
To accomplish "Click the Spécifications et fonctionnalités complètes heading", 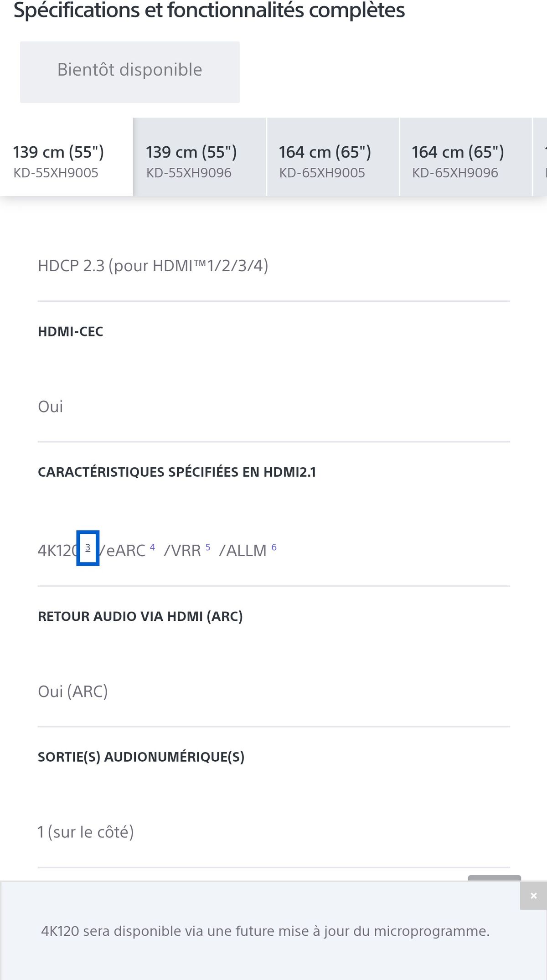I will point(209,10).
